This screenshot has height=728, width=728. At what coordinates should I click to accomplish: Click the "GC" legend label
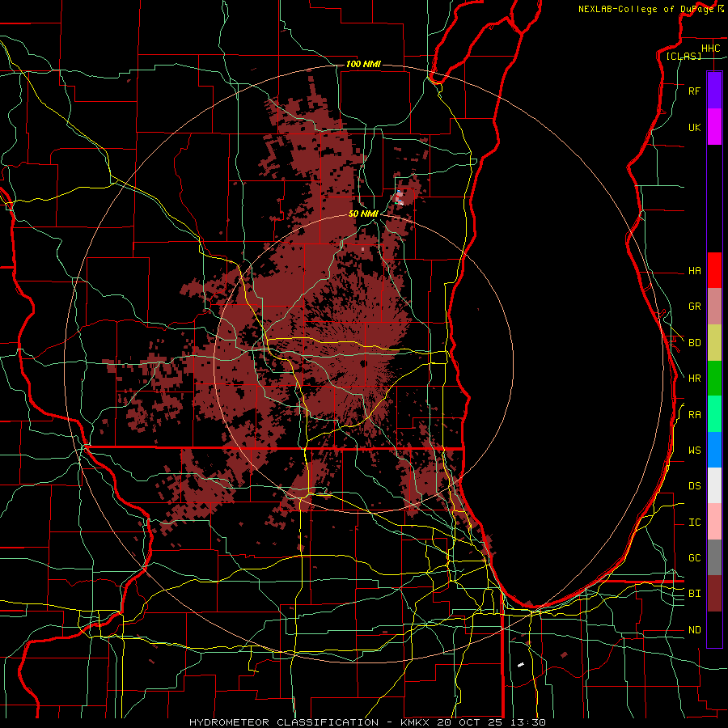[694, 557]
